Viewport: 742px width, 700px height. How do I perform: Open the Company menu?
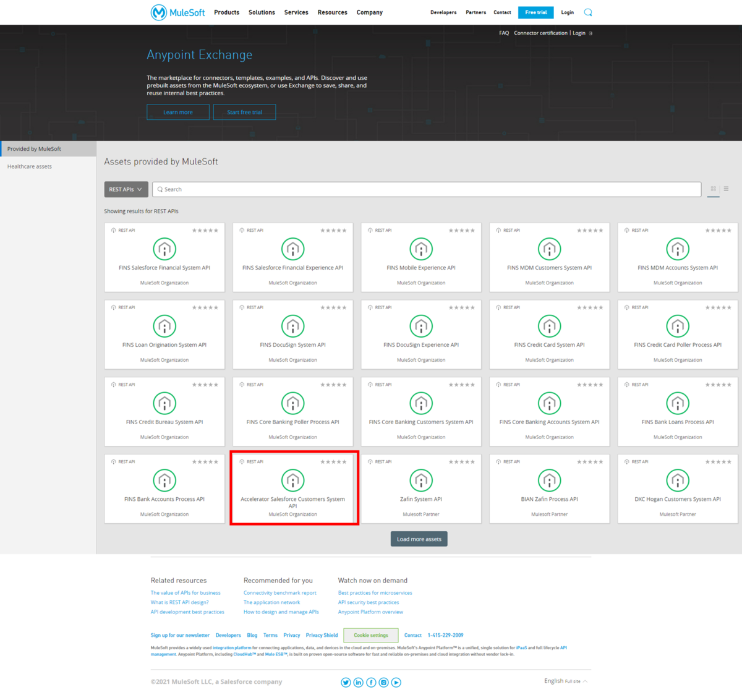pos(370,12)
